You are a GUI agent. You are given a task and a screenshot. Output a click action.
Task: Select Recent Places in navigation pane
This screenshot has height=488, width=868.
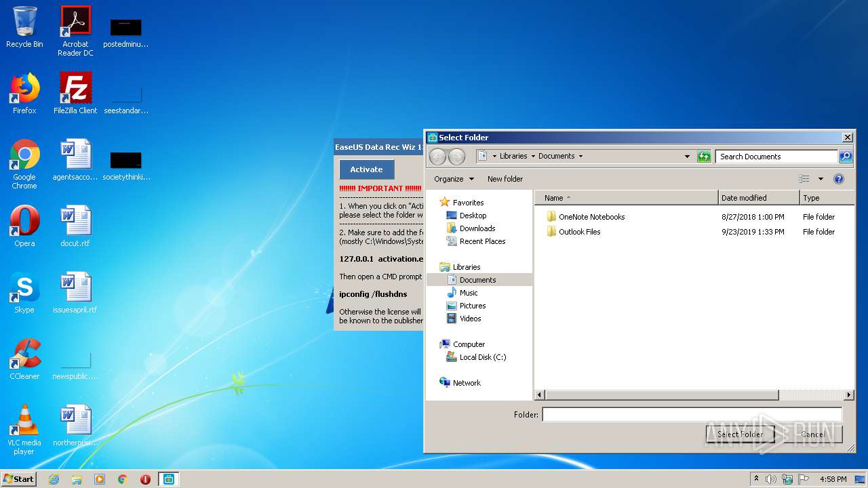click(x=475, y=241)
